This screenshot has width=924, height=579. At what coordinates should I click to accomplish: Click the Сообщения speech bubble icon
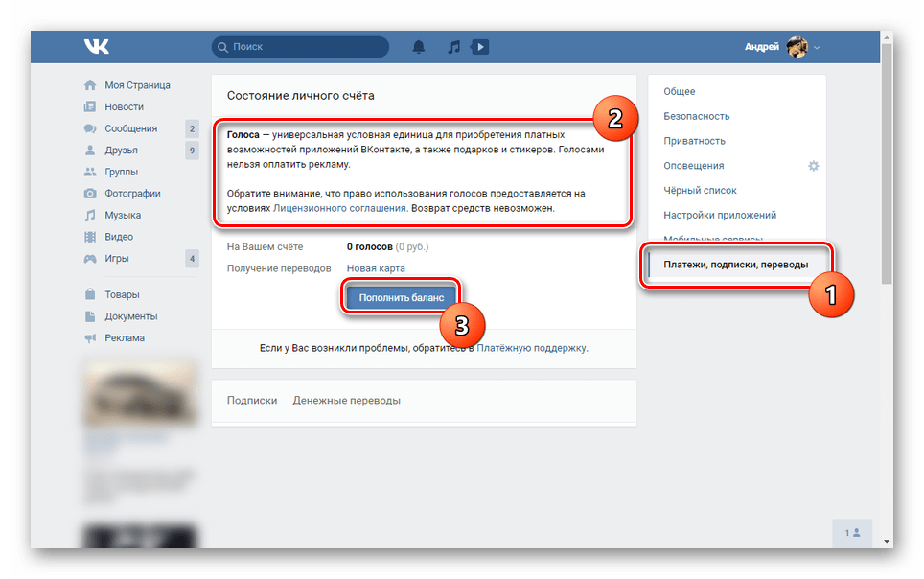(x=89, y=128)
